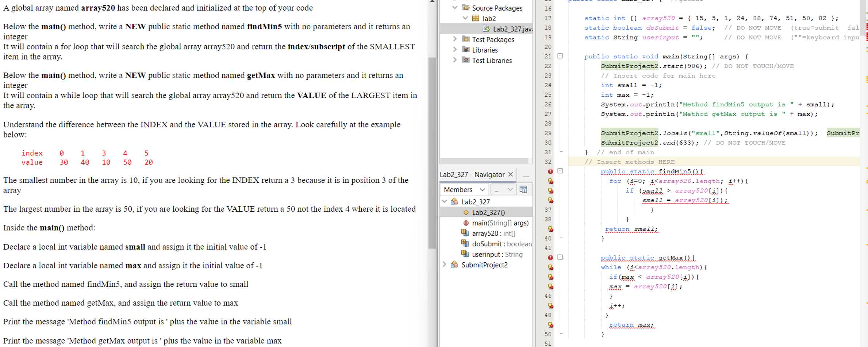Click the hint lightbulb next to line 34

(x=550, y=181)
